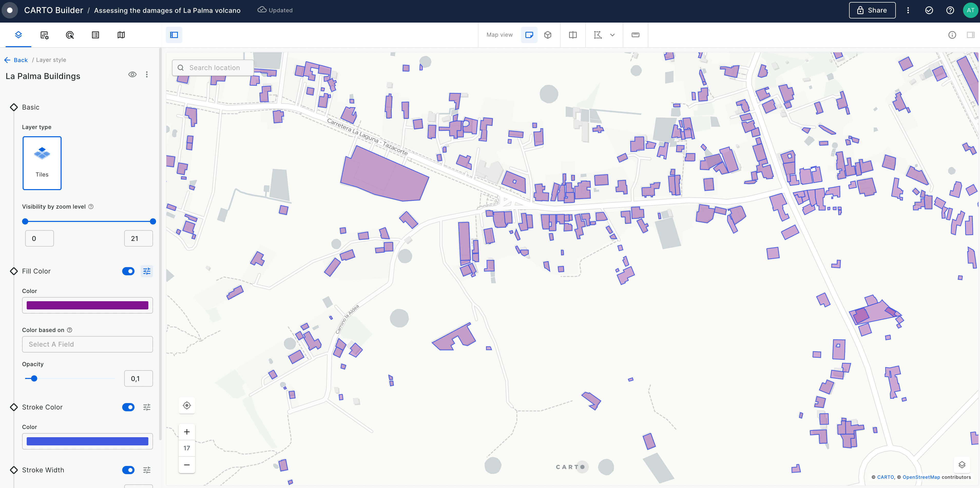Screen dimensions: 980x488
Task: Go Back to layers list
Action: (x=16, y=60)
